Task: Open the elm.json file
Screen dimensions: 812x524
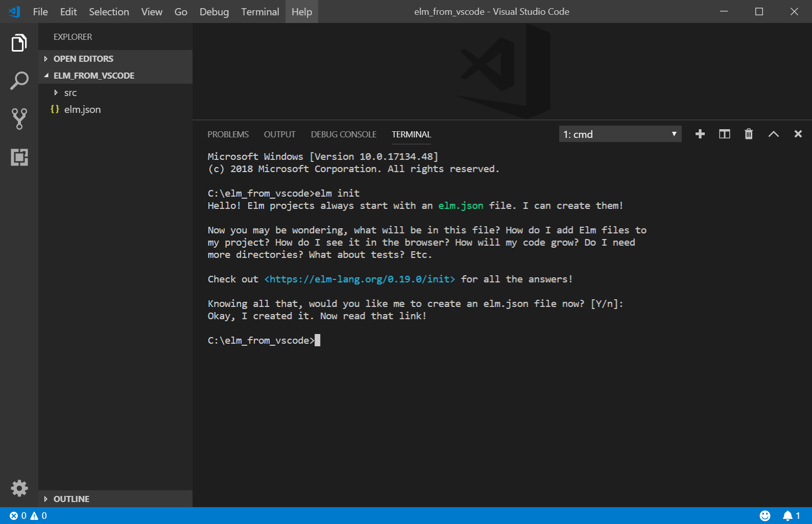Action: pyautogui.click(x=82, y=109)
